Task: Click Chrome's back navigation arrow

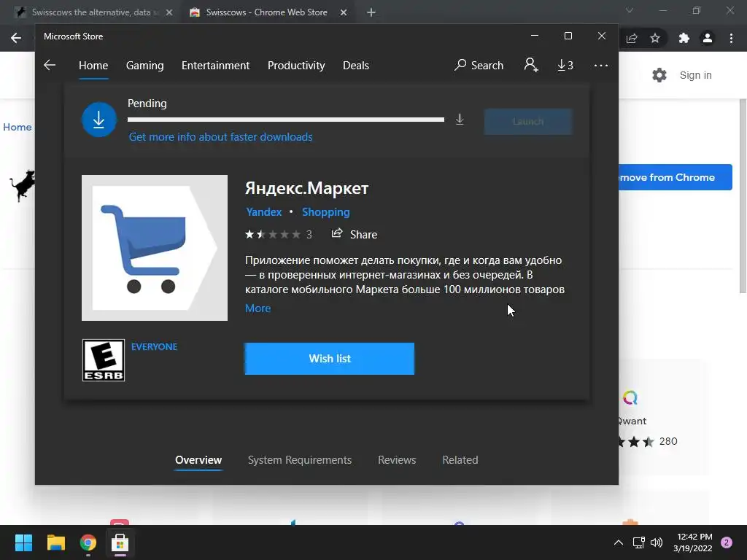Action: pyautogui.click(x=16, y=38)
